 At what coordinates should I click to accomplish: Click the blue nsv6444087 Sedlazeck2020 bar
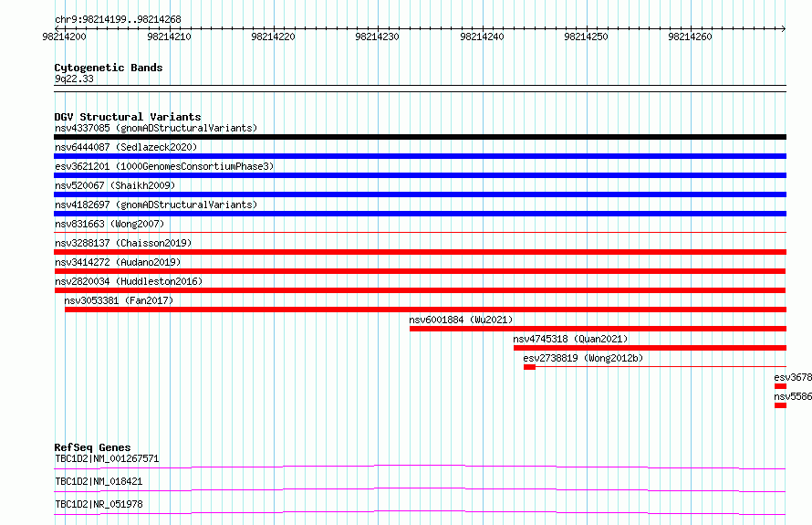click(420, 156)
